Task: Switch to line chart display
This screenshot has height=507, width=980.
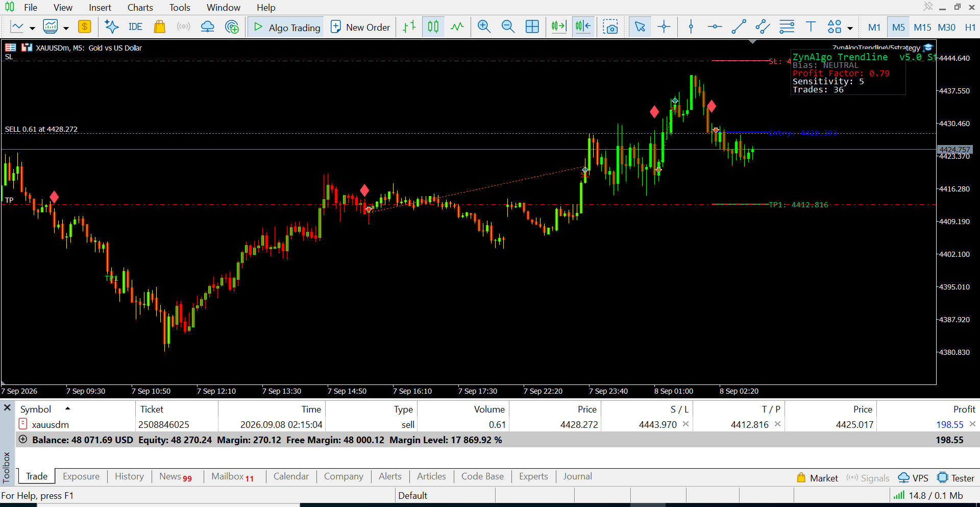Action: [457, 27]
